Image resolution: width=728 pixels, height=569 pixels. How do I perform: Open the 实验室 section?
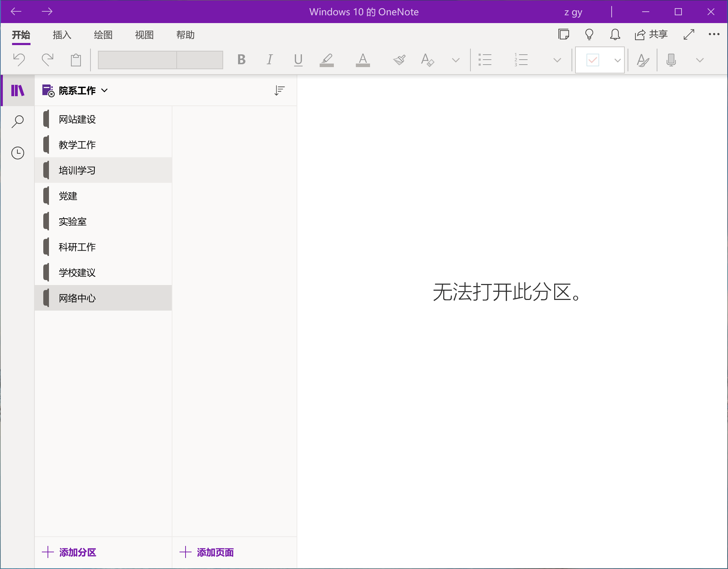(x=103, y=221)
